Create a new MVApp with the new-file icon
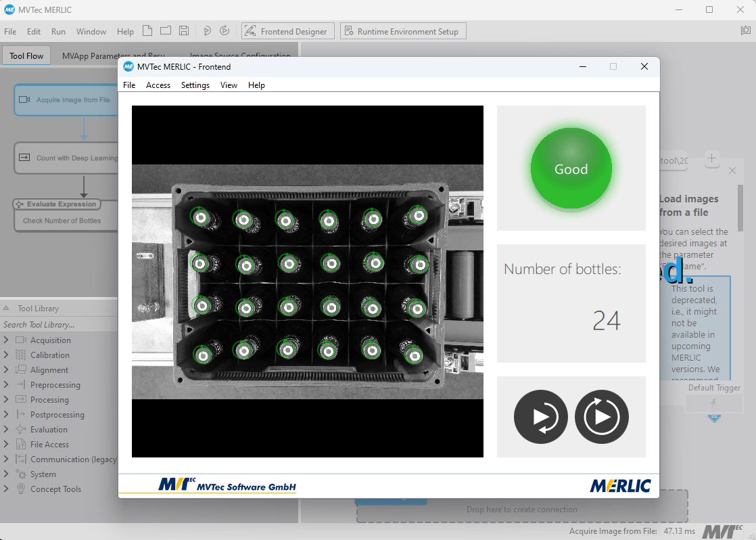Viewport: 756px width, 540px height. tap(147, 30)
